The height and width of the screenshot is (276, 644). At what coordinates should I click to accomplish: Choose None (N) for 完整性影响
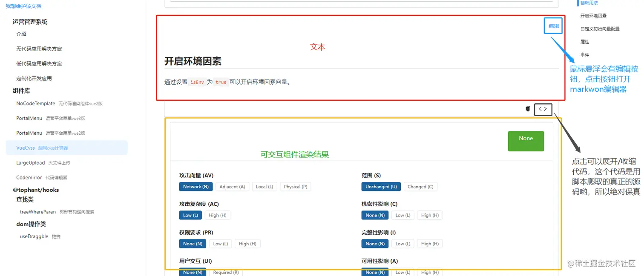click(x=375, y=243)
